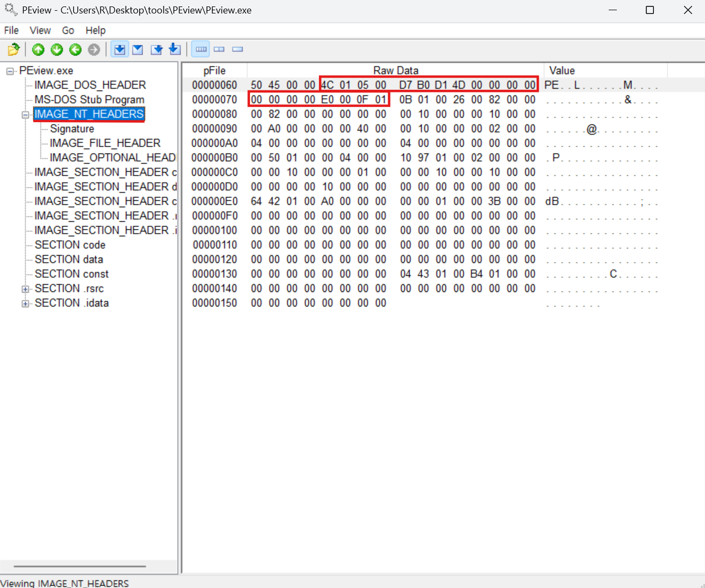This screenshot has height=588, width=705.
Task: Click the green up arrow button
Action: [38, 49]
